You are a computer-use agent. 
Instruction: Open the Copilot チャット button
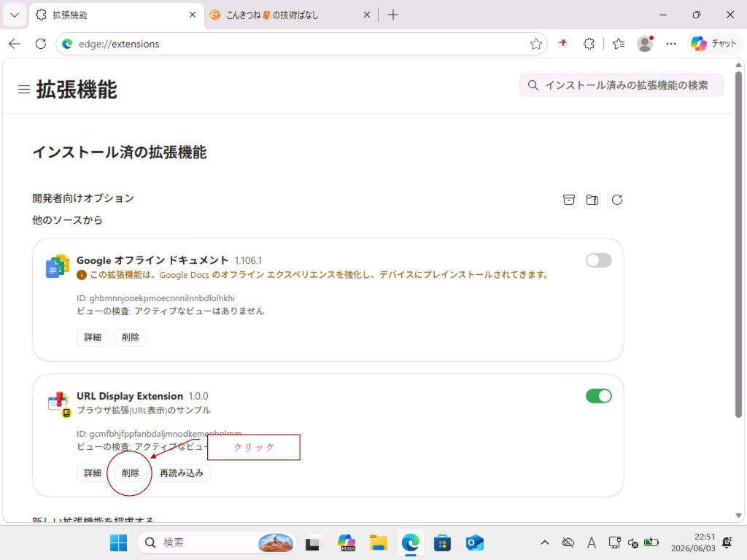click(x=713, y=44)
